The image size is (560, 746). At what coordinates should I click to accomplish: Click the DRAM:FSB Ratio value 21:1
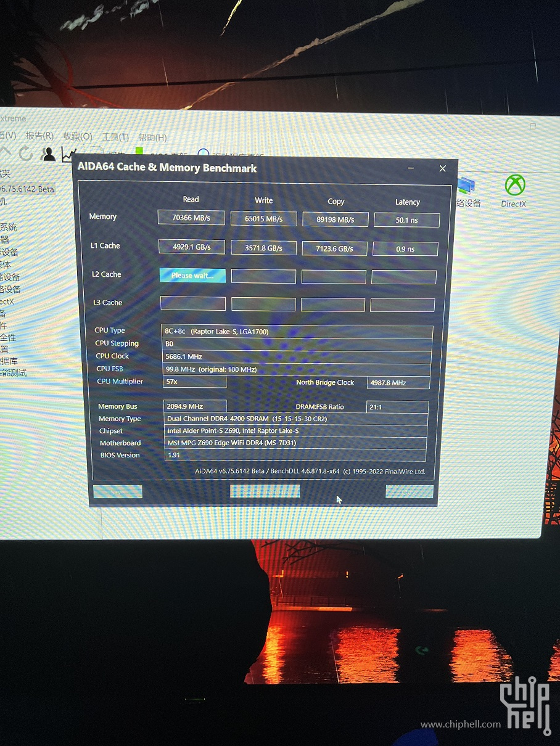pyautogui.click(x=397, y=408)
